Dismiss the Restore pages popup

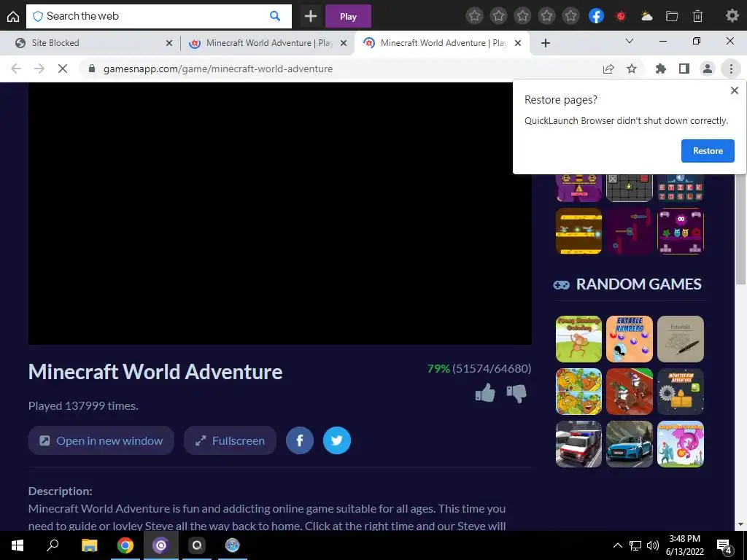coord(734,90)
